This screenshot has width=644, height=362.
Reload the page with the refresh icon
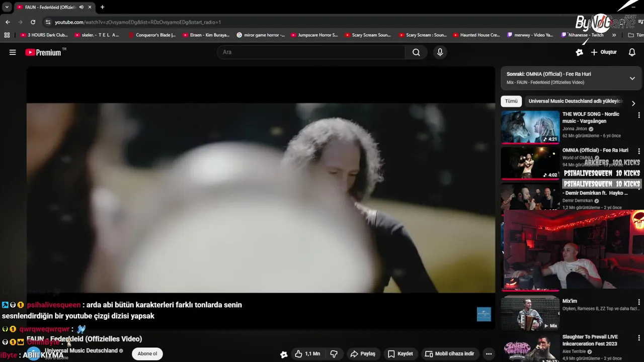tap(33, 22)
